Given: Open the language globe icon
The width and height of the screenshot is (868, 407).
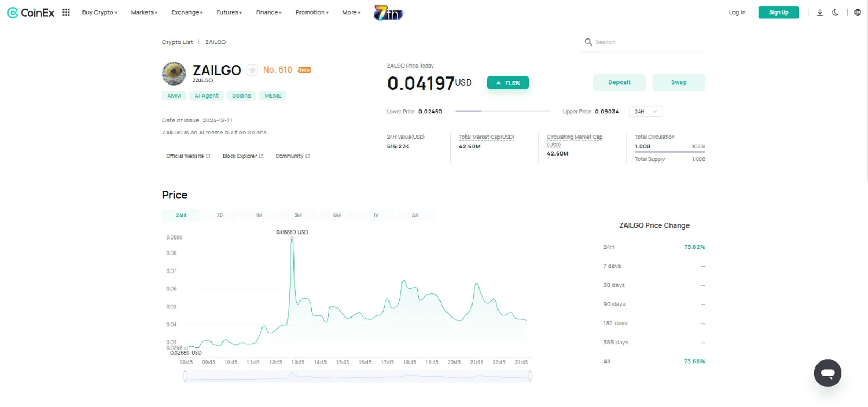Looking at the screenshot, I should click(x=858, y=12).
